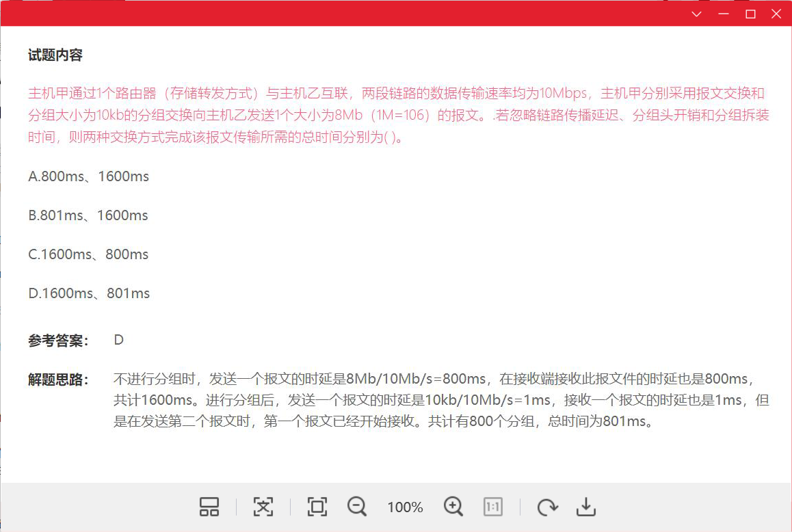Select option B.801ms、1600ms
The width and height of the screenshot is (792, 532).
point(88,215)
